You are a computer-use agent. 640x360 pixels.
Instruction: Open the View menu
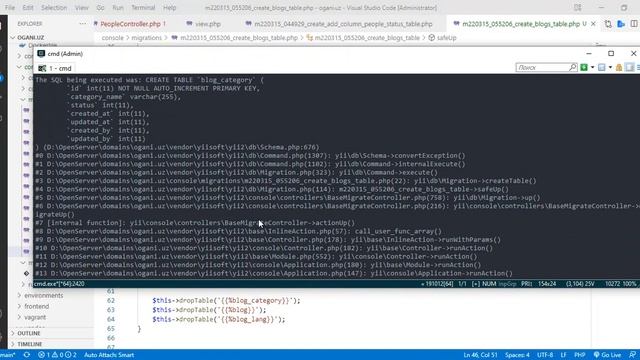pos(82,8)
